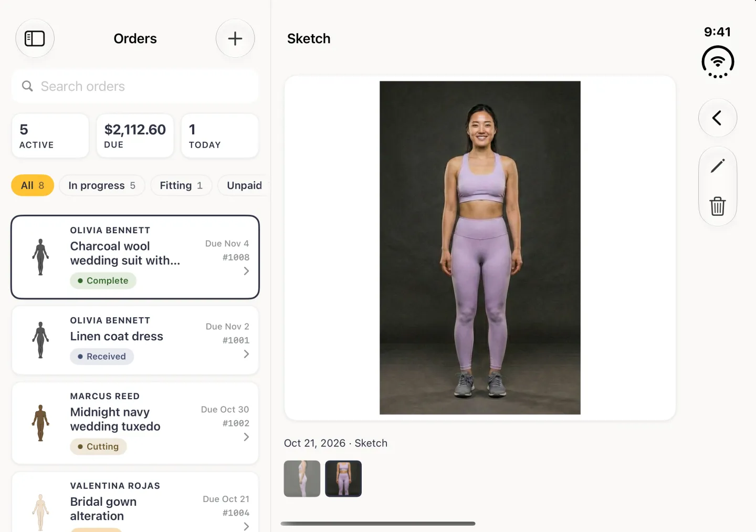
Task: Tap the Wi-Fi status icon
Action: (718, 62)
